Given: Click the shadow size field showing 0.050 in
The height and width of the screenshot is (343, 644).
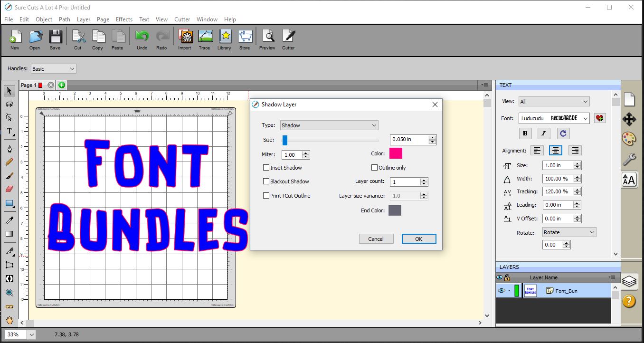Looking at the screenshot, I should click(x=409, y=140).
